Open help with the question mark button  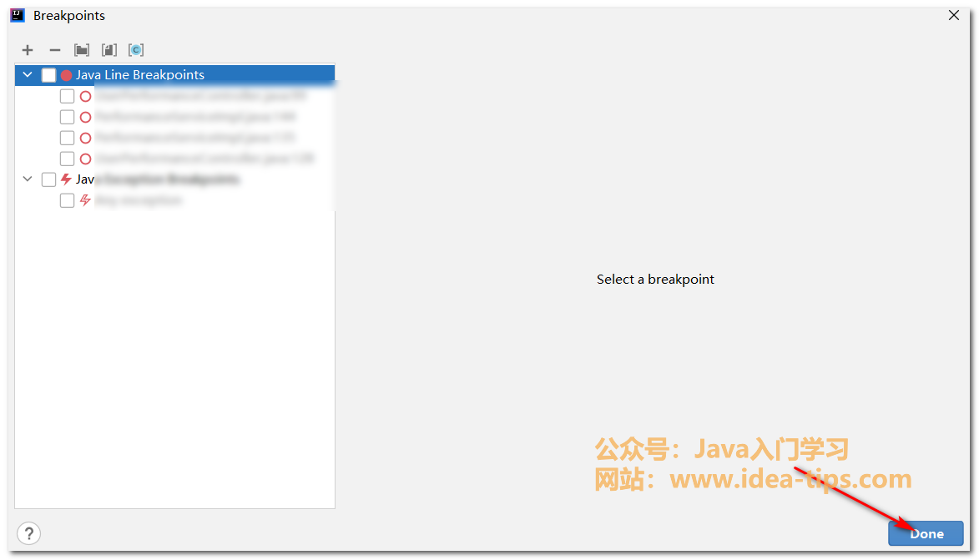pyautogui.click(x=28, y=534)
